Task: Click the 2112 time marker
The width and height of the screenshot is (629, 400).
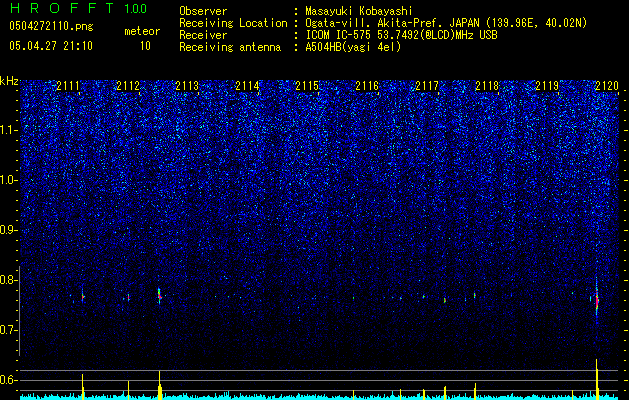Action: click(128, 86)
